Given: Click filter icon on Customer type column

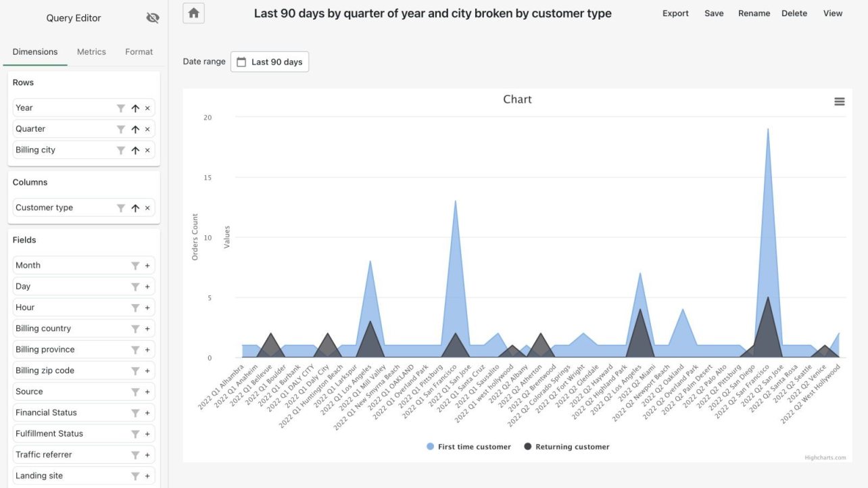Looking at the screenshot, I should coord(120,208).
